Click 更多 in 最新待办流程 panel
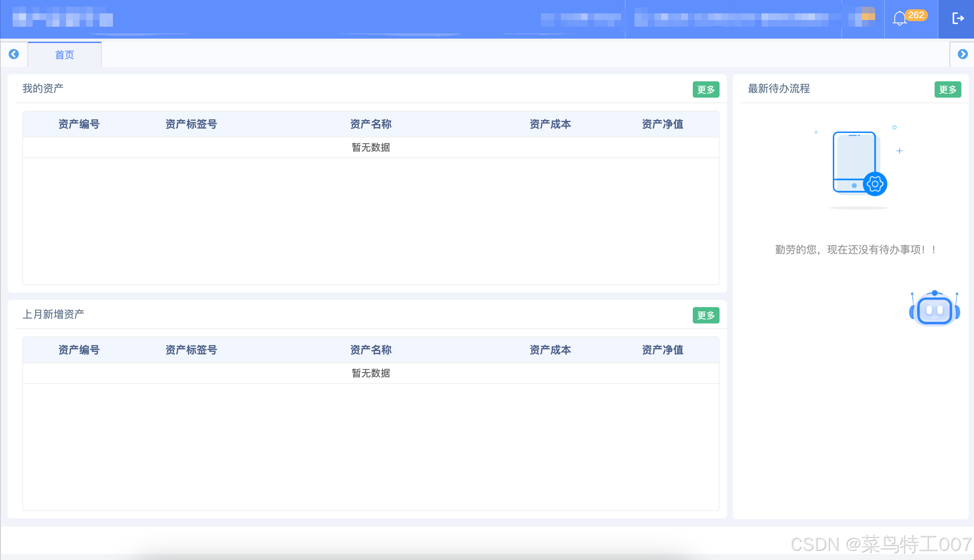This screenshot has height=560, width=974. tap(947, 89)
